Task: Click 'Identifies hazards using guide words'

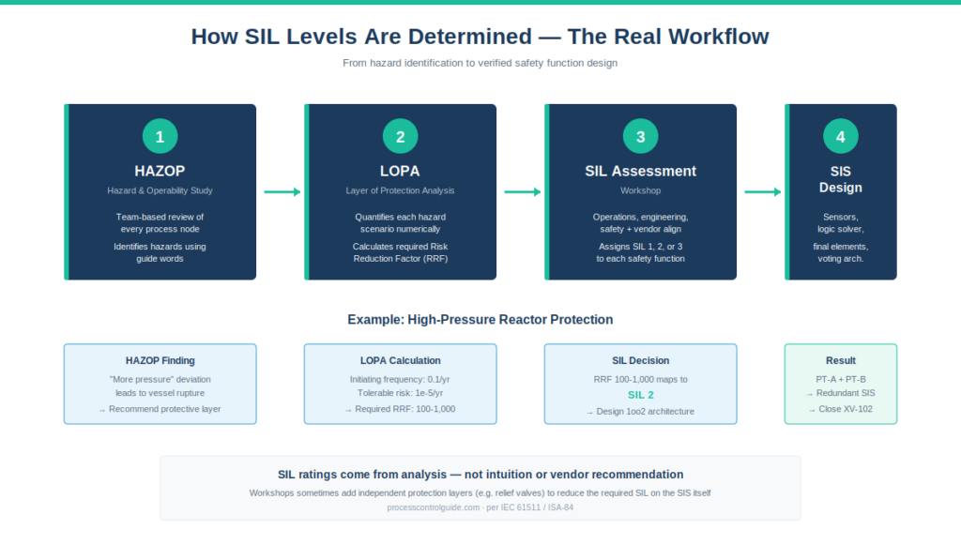Action: [160, 252]
